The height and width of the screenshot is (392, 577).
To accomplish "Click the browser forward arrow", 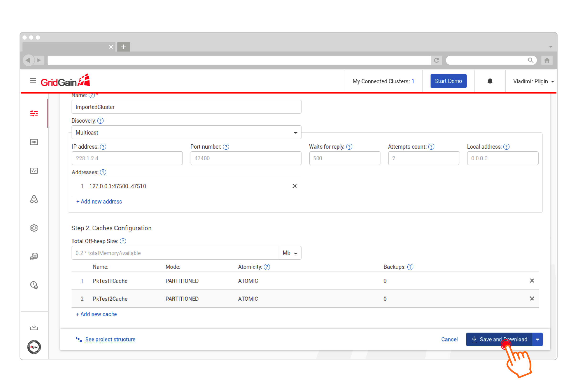I will (x=39, y=60).
